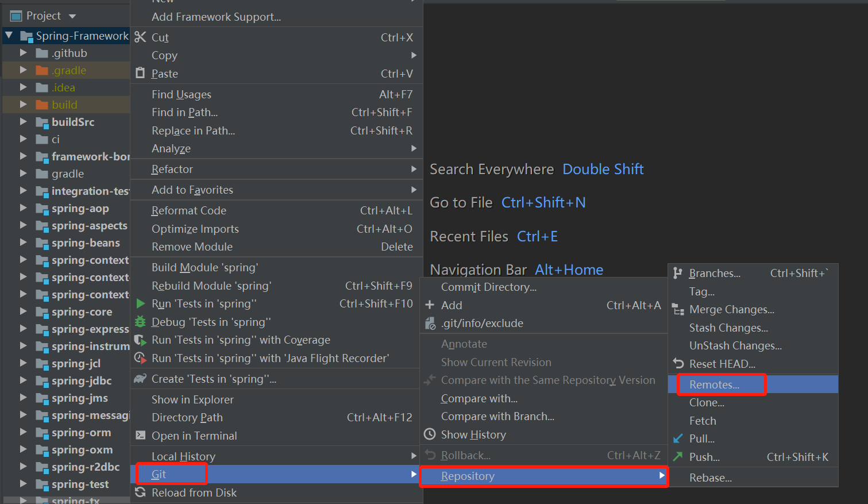Screen dimensions: 868x504
Task: Expand the spring-test module arrow
Action: (x=24, y=484)
